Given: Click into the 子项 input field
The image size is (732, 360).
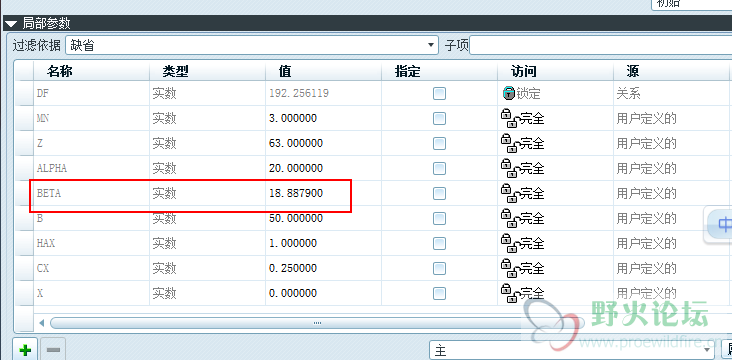Looking at the screenshot, I should [600, 45].
